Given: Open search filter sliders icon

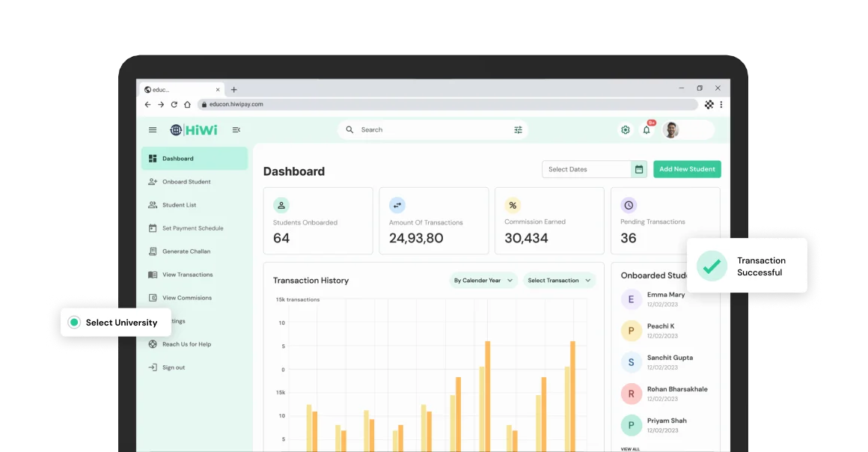Looking at the screenshot, I should pyautogui.click(x=518, y=130).
